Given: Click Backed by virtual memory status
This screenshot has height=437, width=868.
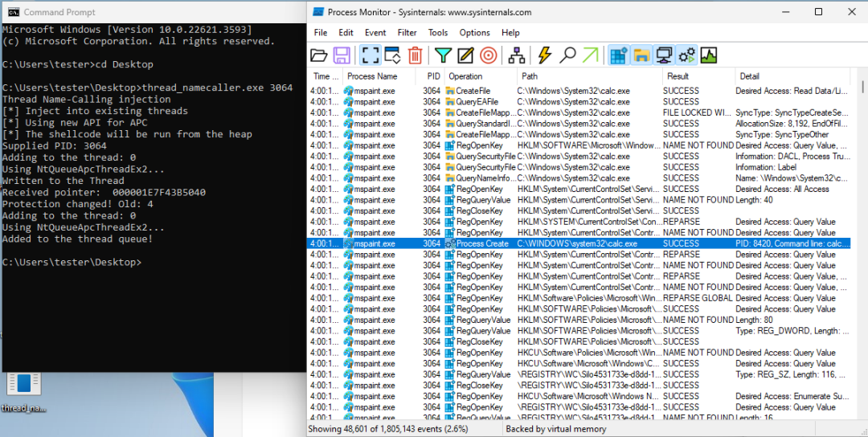Looking at the screenshot, I should point(556,429).
